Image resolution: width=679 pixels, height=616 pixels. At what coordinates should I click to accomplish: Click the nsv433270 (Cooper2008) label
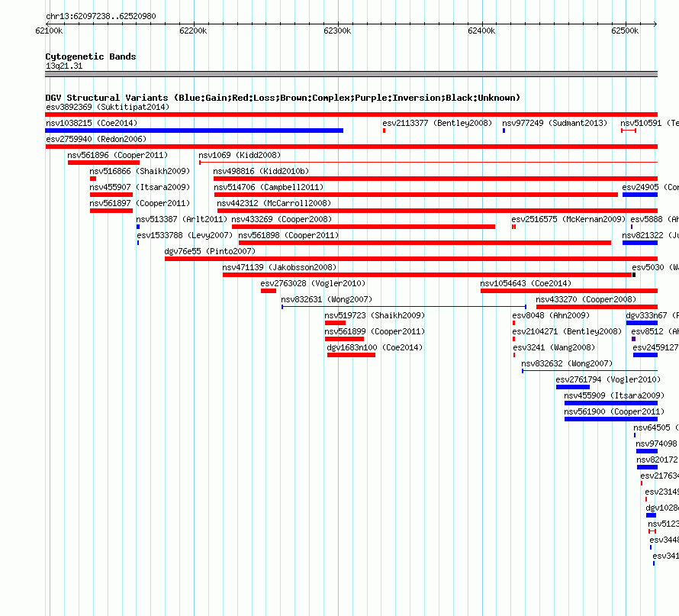586,299
